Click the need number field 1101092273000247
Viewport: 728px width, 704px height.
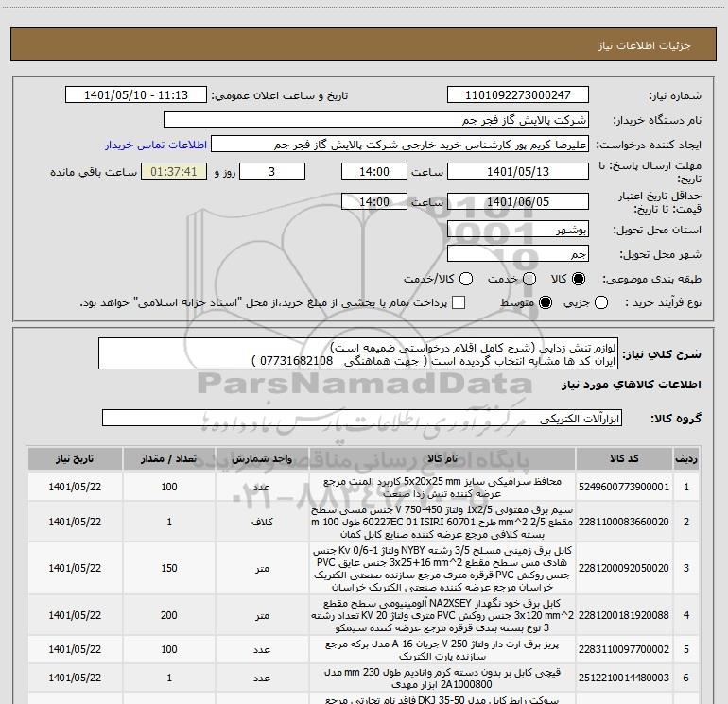518,95
